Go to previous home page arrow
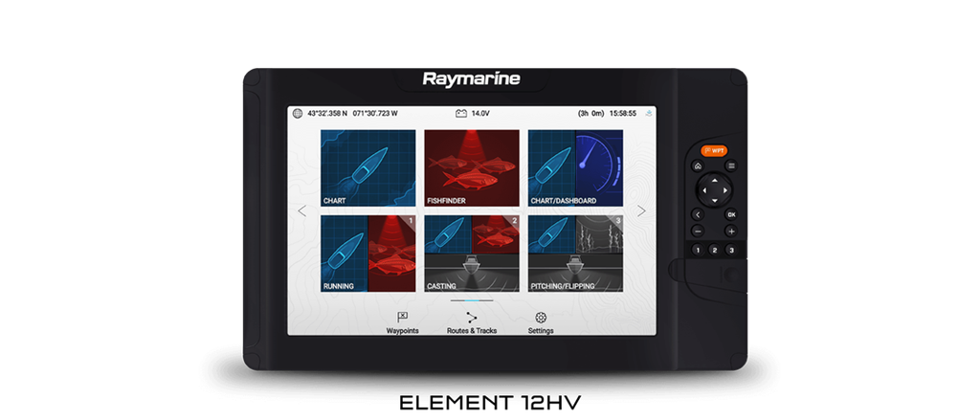This screenshot has height=420, width=980. click(x=302, y=211)
